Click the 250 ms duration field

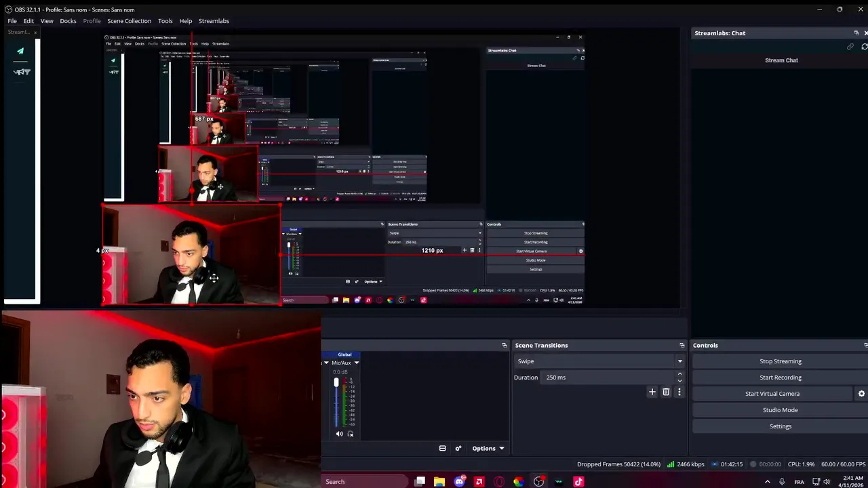point(609,378)
